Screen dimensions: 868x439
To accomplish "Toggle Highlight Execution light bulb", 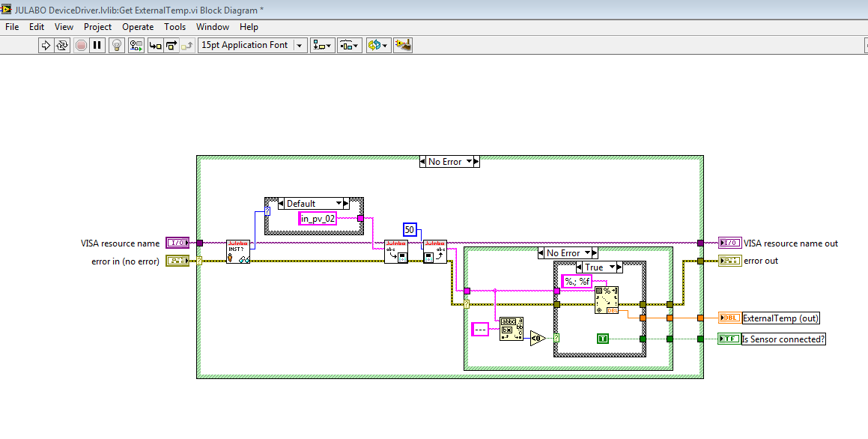I will point(116,45).
